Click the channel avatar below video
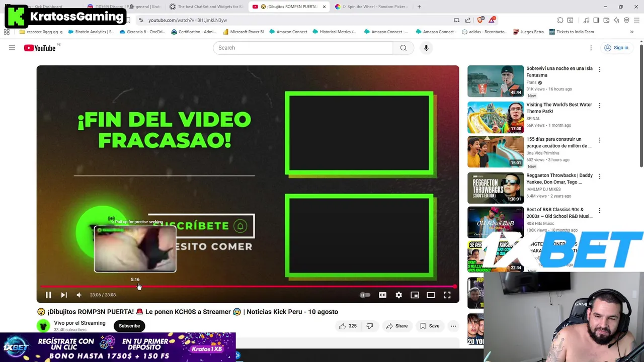This screenshot has height=362, width=644. pos(43,326)
